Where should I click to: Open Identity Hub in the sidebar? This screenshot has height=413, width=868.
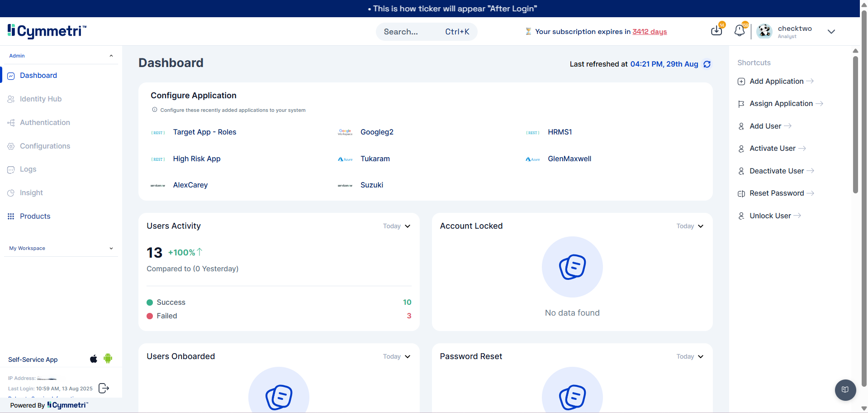click(x=41, y=99)
